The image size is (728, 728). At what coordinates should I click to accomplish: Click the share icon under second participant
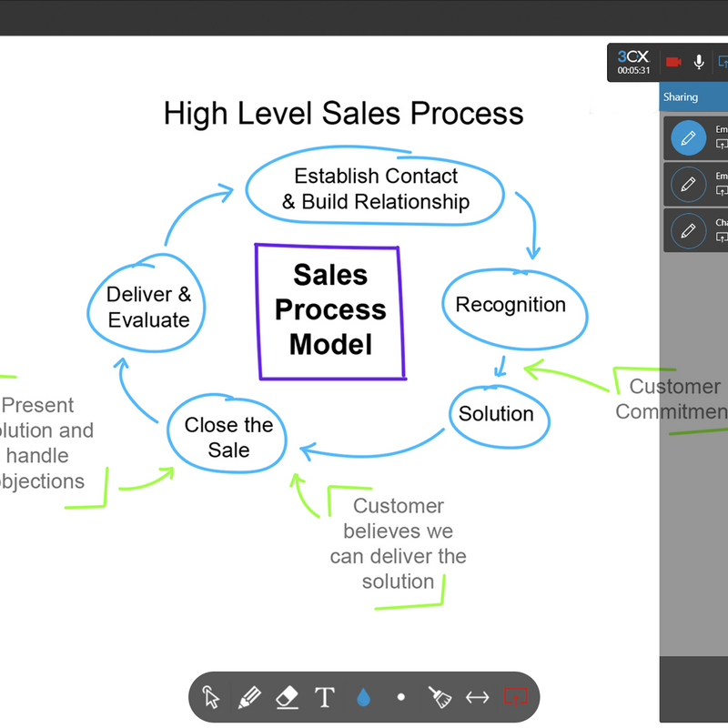click(723, 191)
